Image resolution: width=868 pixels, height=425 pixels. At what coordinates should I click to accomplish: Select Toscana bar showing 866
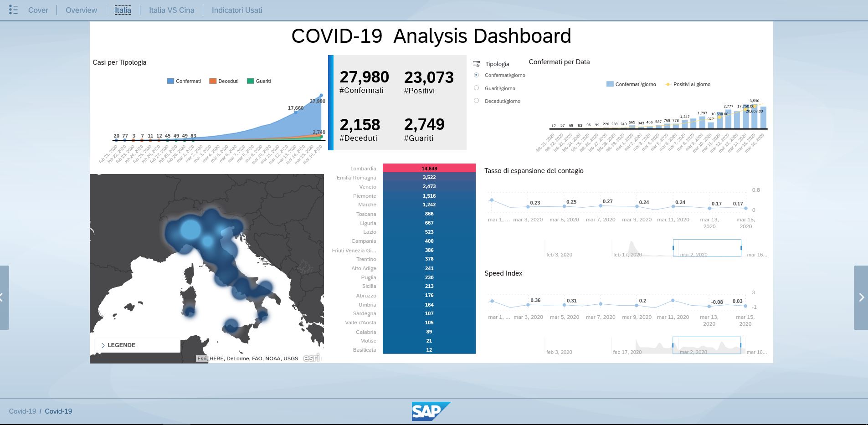point(429,214)
